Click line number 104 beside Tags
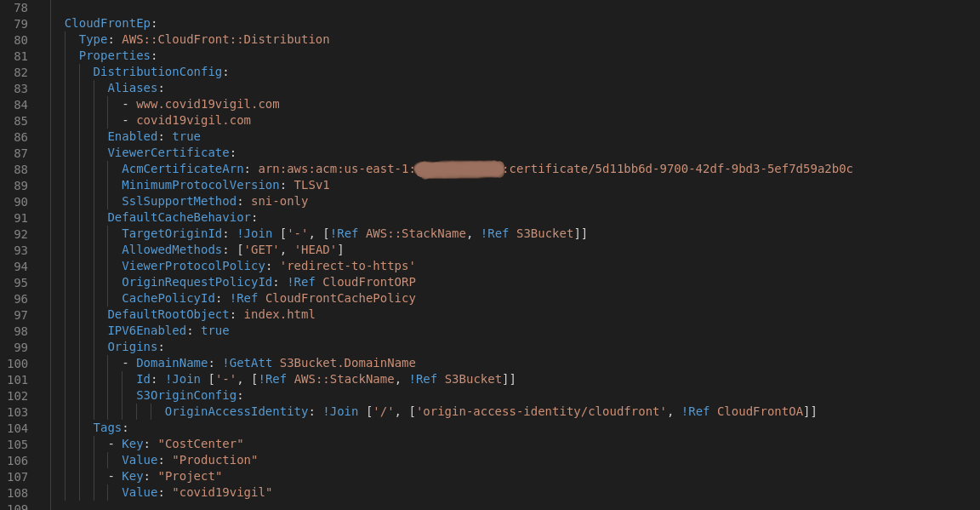980x510 pixels. (x=18, y=428)
